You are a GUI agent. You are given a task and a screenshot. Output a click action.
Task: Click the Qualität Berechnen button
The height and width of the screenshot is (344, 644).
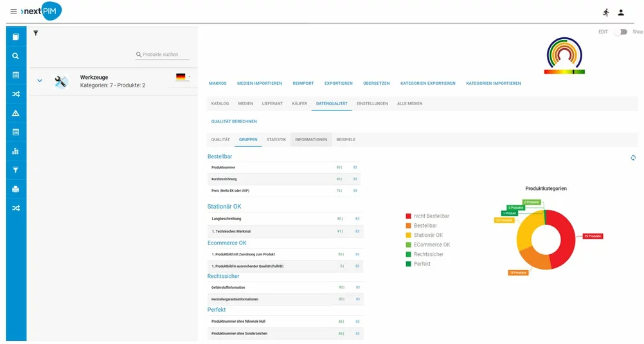pyautogui.click(x=234, y=121)
